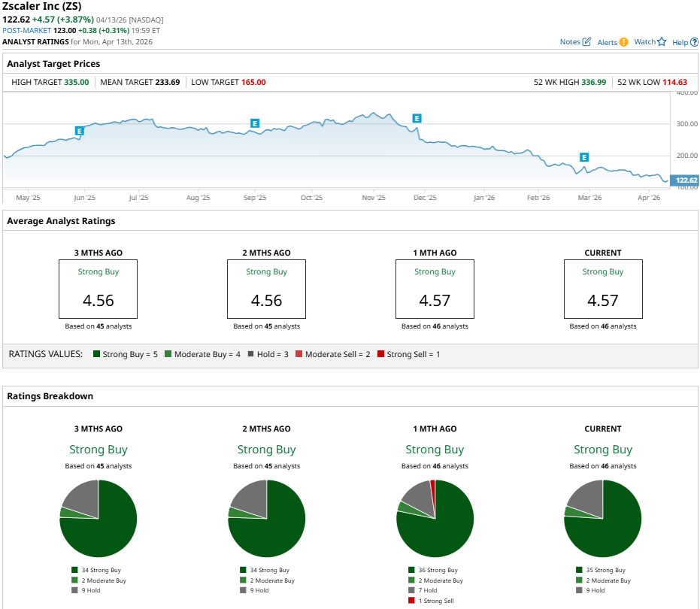Image resolution: width=700 pixels, height=609 pixels.
Task: Open the Help question mark icon
Action: pyautogui.click(x=695, y=43)
